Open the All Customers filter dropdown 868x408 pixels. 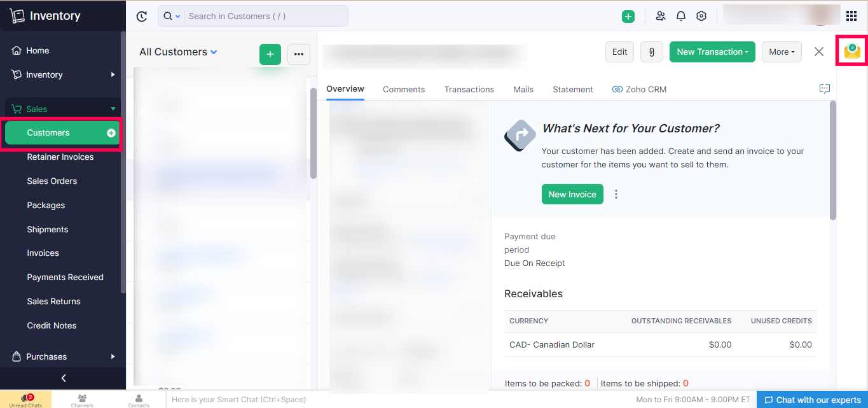[x=179, y=52]
